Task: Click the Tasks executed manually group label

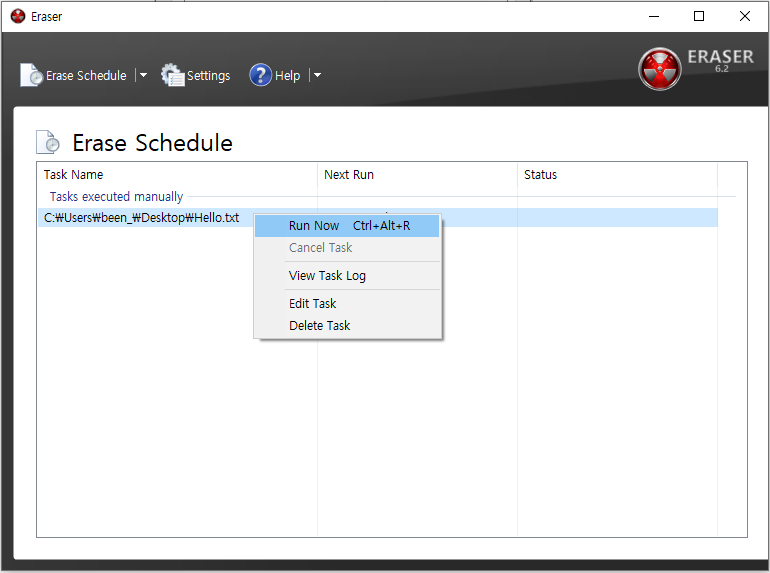Action: [x=116, y=197]
